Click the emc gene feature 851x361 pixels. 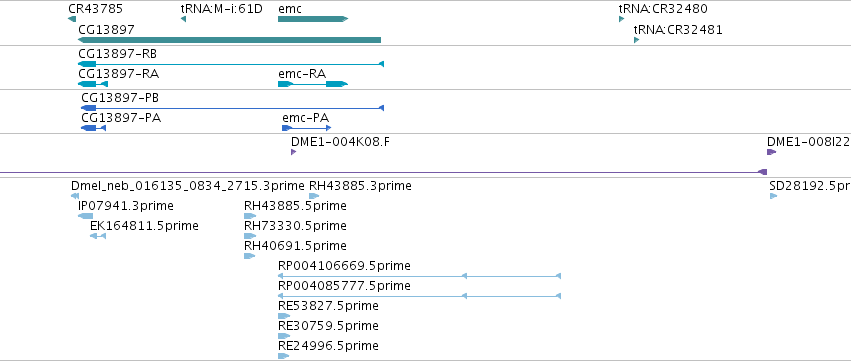pos(313,19)
